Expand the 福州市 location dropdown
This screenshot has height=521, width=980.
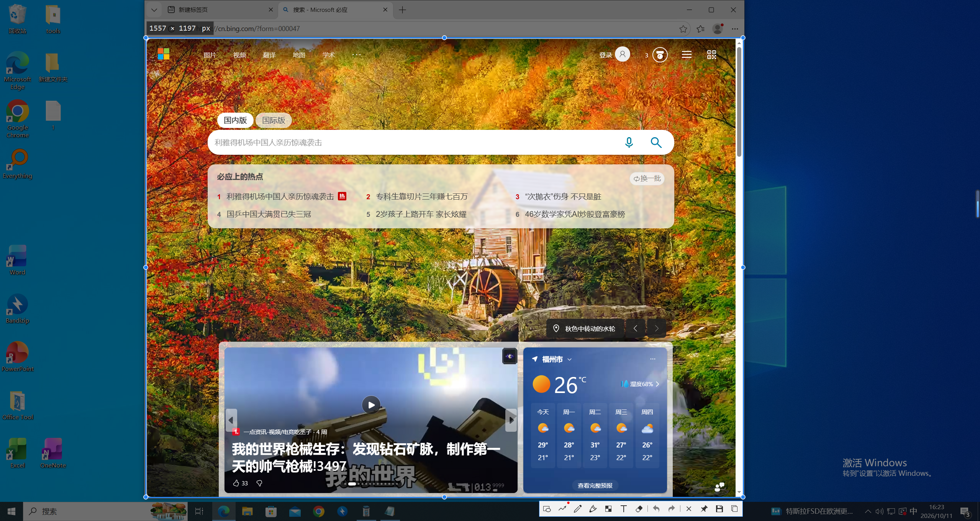coord(570,359)
